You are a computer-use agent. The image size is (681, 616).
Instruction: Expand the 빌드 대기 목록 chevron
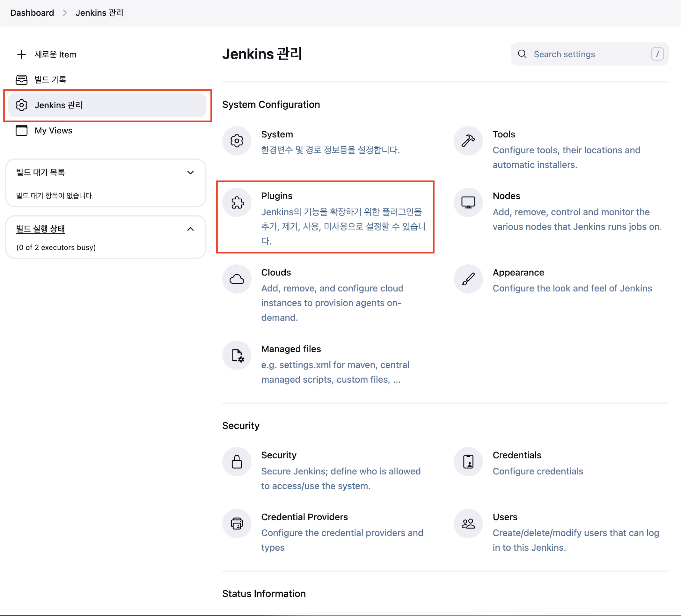[191, 173]
